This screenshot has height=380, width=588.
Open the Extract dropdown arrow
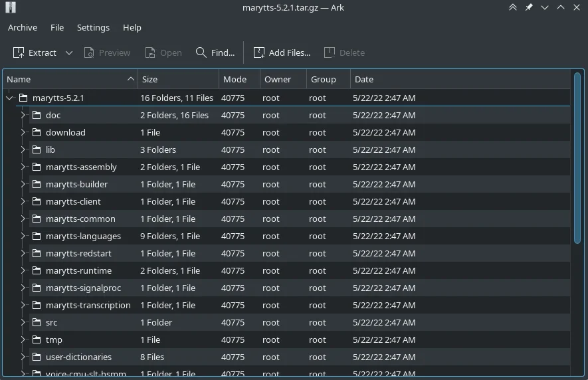[x=68, y=52]
